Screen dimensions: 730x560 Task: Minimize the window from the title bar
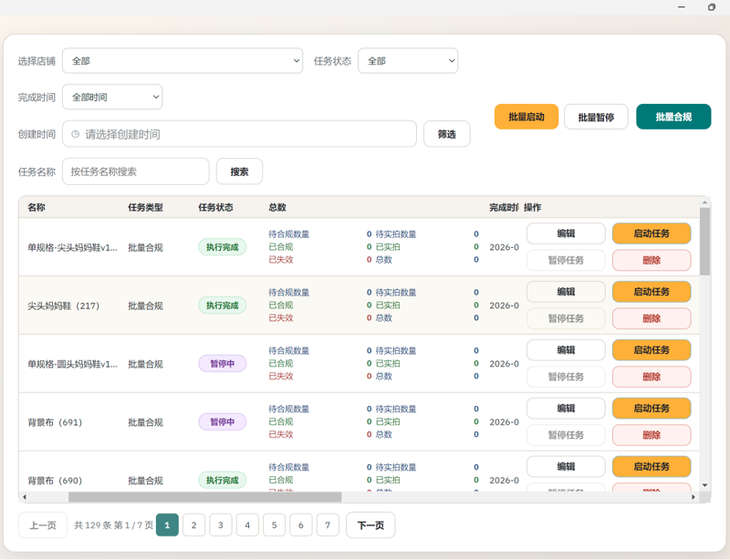tap(682, 7)
